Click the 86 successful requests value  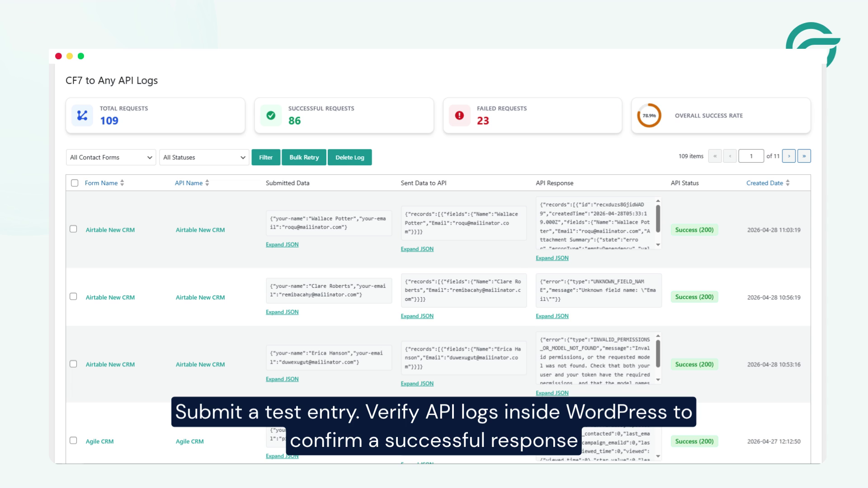[x=294, y=121]
